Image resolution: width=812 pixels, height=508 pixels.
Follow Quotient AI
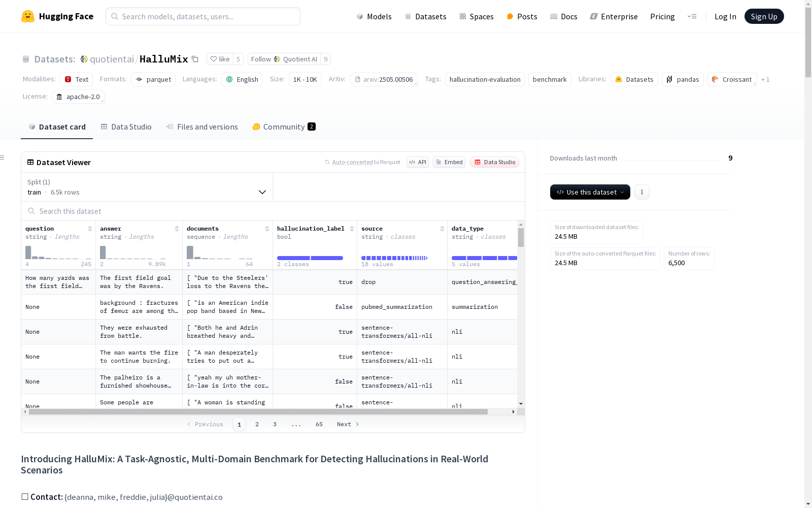[x=284, y=59]
